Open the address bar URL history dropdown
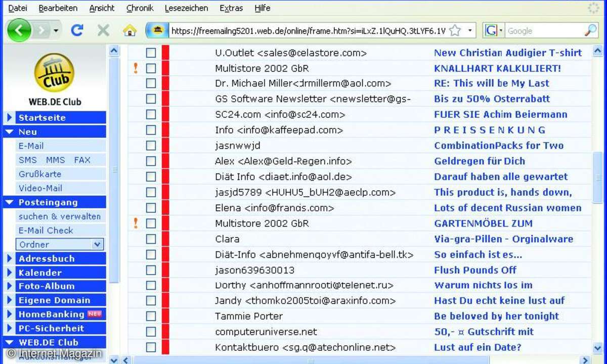This screenshot has height=364, width=607. tap(470, 31)
